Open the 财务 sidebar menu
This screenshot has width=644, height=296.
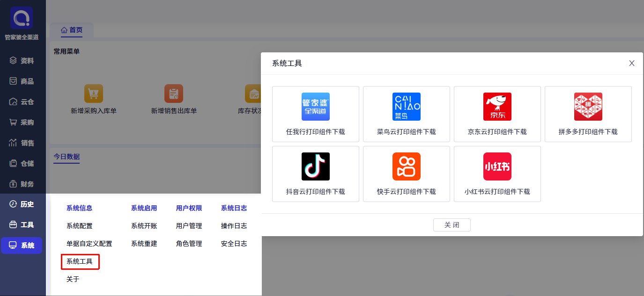click(x=22, y=184)
